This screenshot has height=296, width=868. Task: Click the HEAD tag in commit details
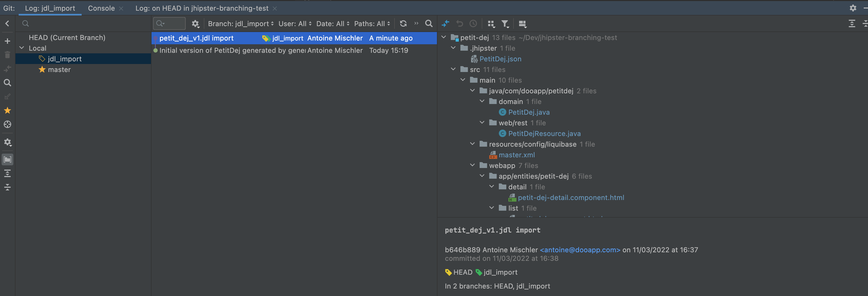[459, 272]
